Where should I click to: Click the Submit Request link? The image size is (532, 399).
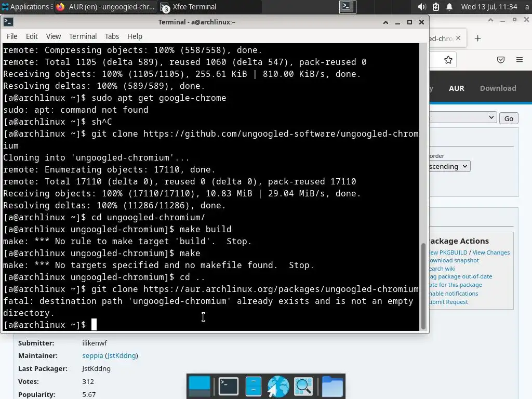pos(448,302)
